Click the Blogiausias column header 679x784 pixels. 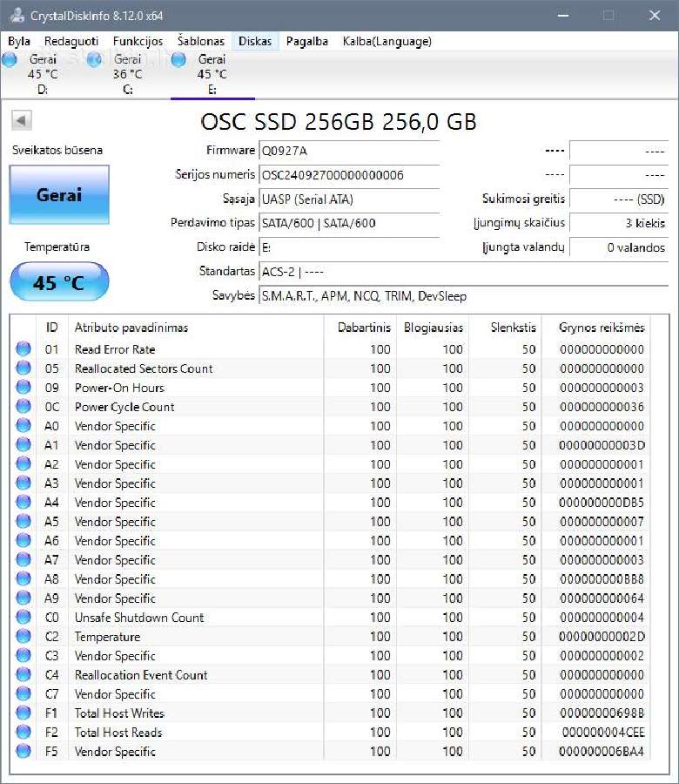pos(432,328)
